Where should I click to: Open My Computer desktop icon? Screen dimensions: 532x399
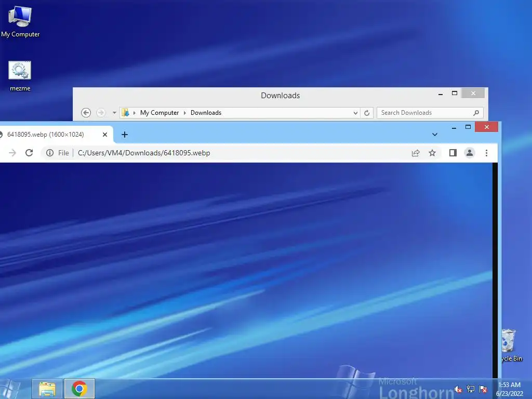[20, 22]
